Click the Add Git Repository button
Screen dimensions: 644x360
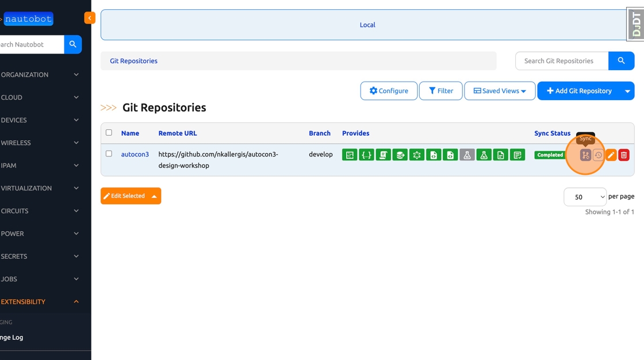(579, 91)
